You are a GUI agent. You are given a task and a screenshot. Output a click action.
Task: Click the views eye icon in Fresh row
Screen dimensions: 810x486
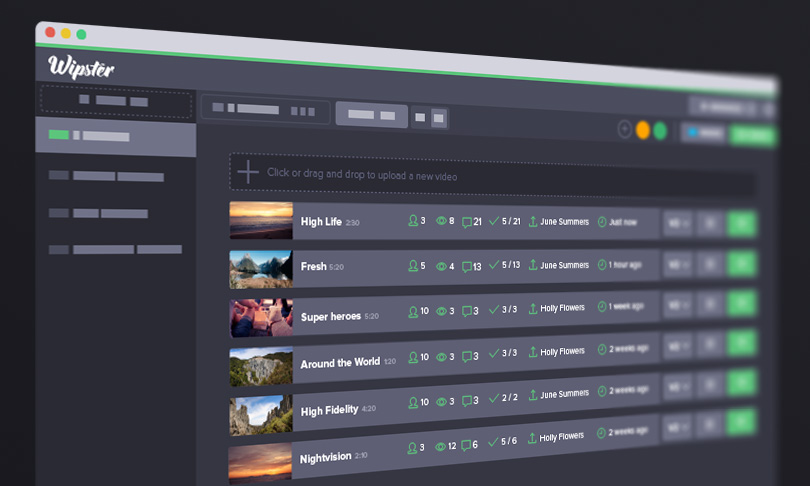pos(441,266)
